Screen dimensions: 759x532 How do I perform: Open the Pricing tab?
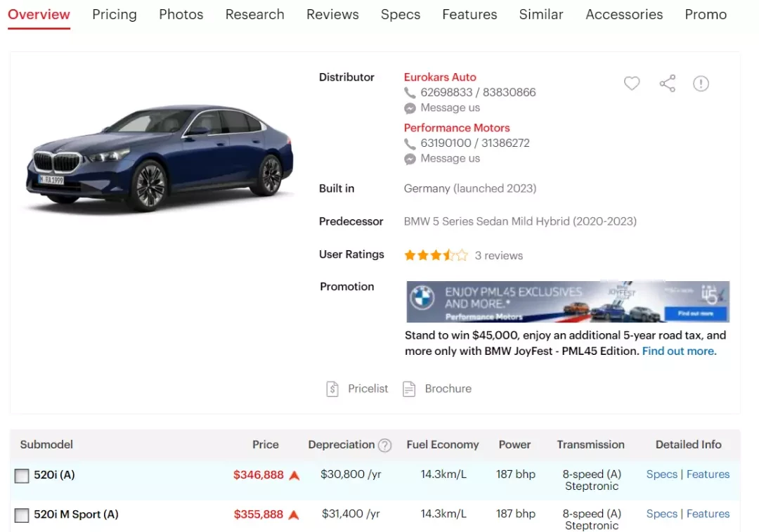click(x=115, y=15)
